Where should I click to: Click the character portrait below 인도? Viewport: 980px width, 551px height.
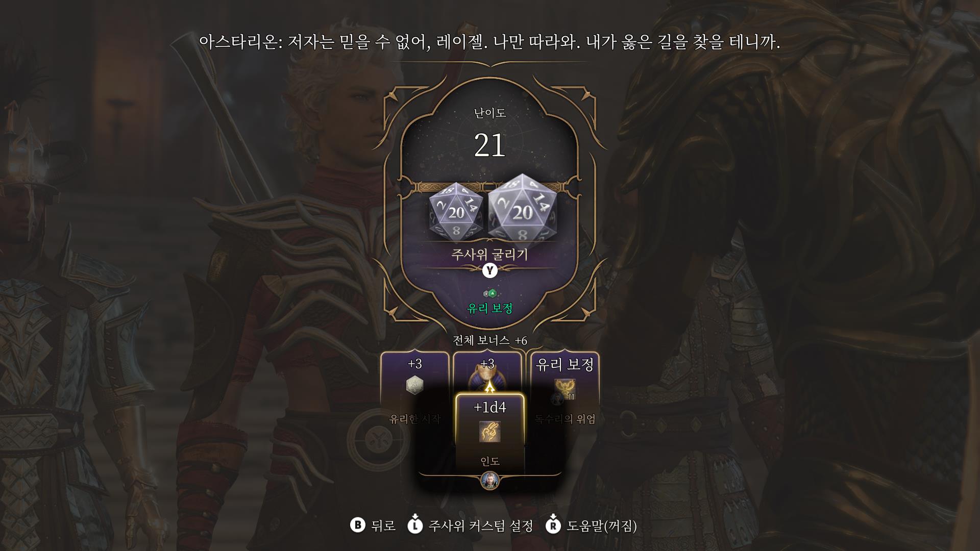(x=489, y=481)
